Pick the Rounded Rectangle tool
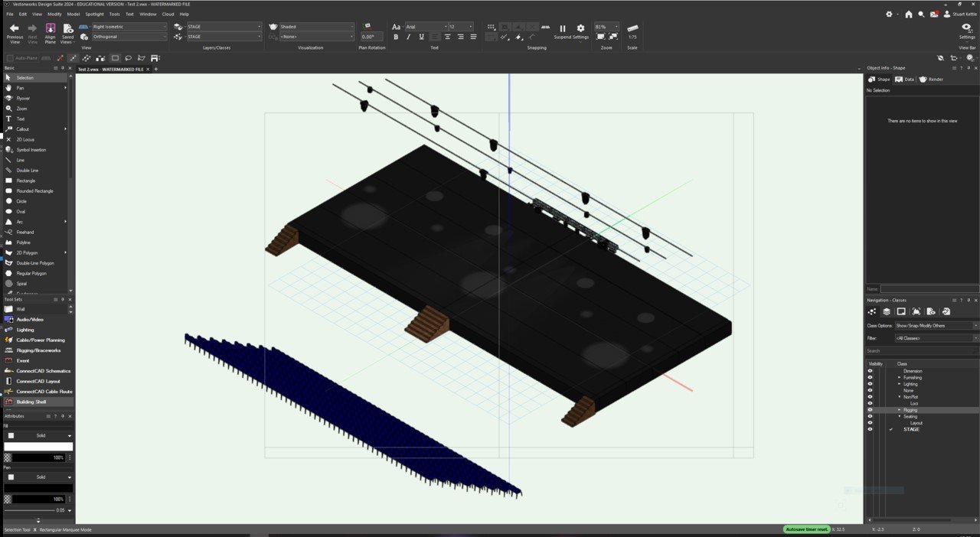Image resolution: width=980 pixels, height=537 pixels. 34,190
